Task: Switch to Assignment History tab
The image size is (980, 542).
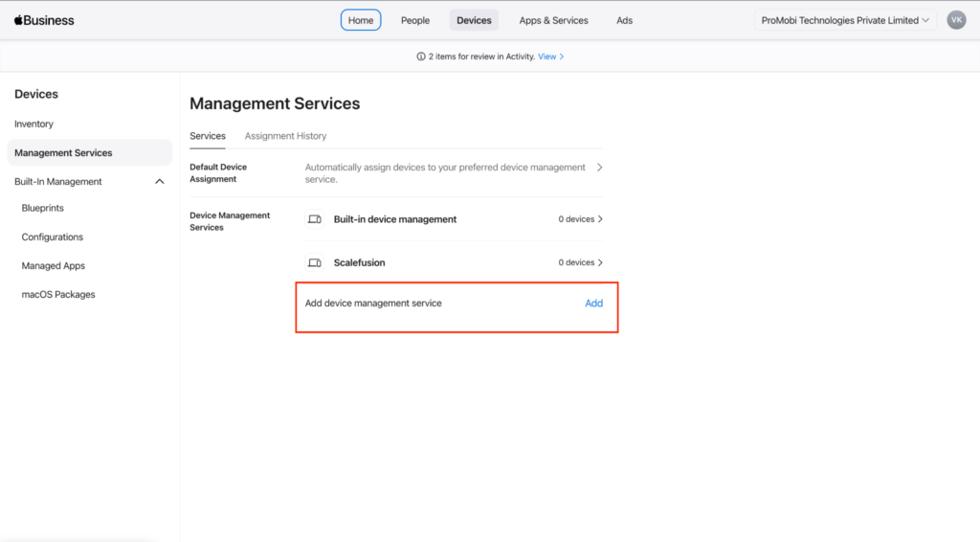Action: click(x=285, y=136)
